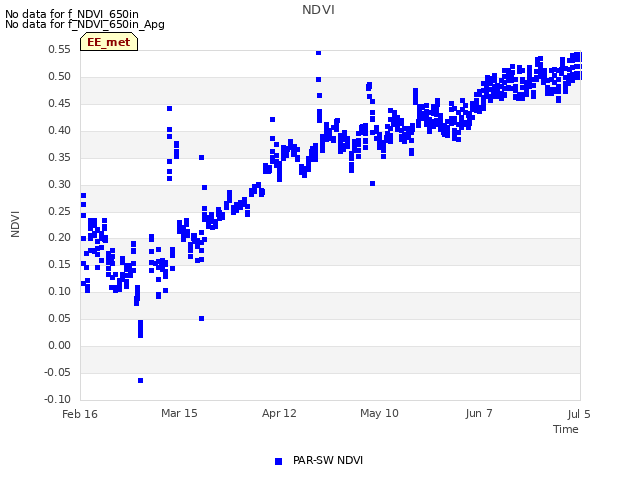Click the 0.40 y-axis tick label
This screenshot has width=640, height=480.
pos(60,130)
